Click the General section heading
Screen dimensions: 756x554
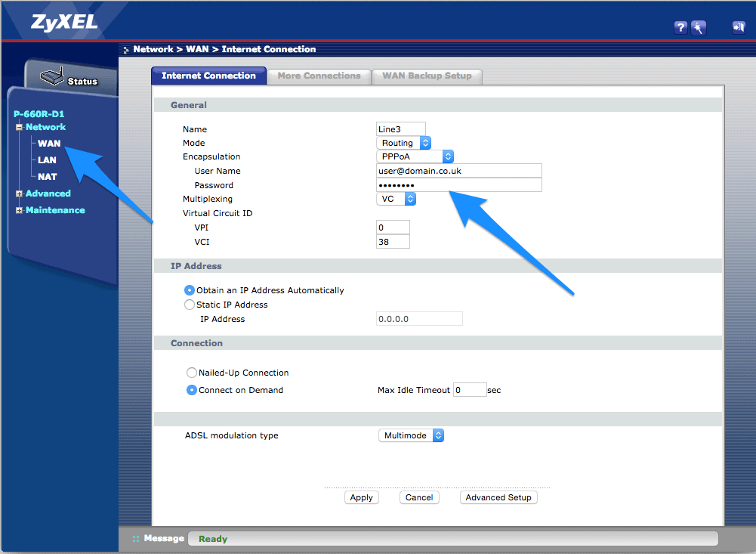click(189, 105)
